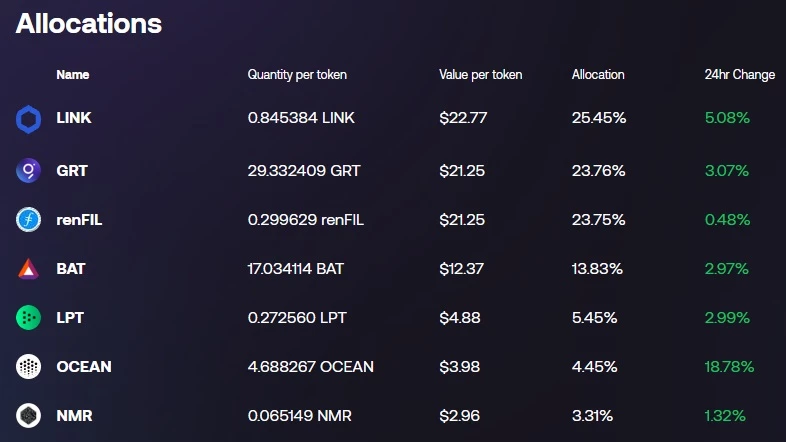Screen dimensions: 786x442
Task: Click the GRT purple token icon
Action: click(28, 170)
